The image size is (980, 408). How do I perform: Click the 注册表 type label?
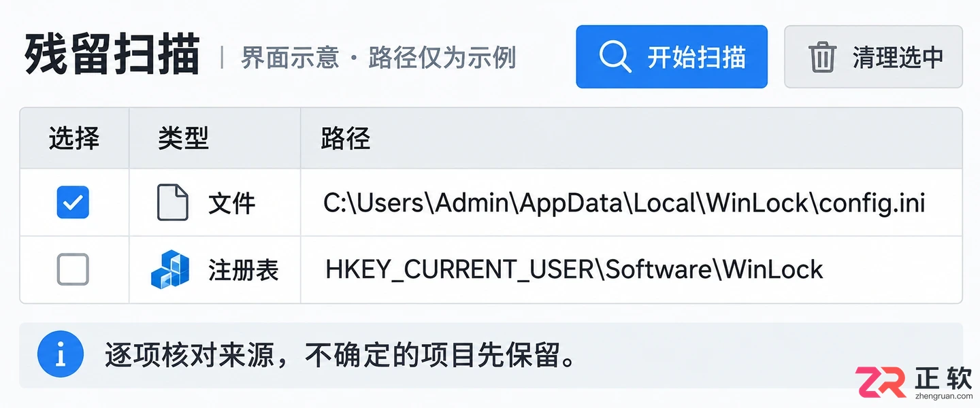click(x=244, y=270)
